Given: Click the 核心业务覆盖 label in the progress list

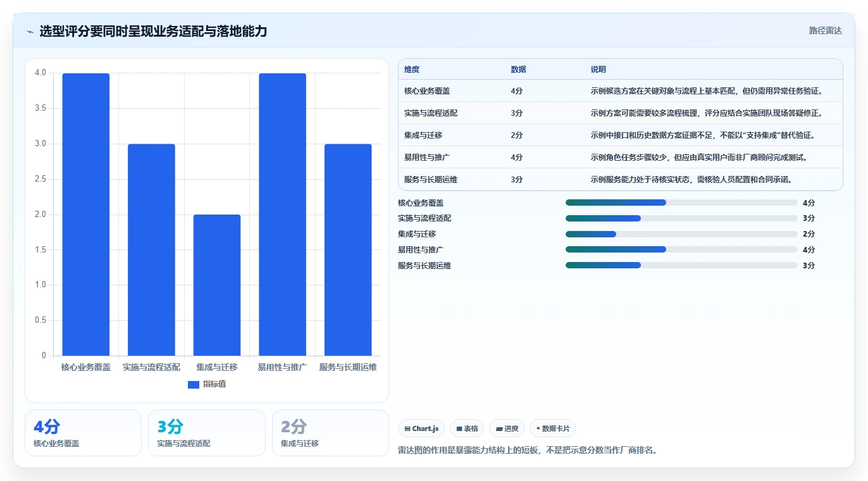Looking at the screenshot, I should 421,203.
